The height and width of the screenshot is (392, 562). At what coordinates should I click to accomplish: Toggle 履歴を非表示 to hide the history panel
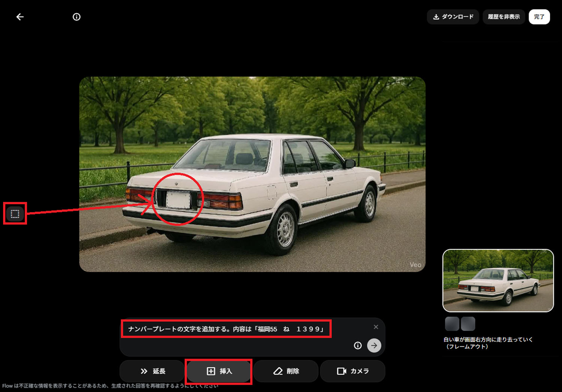[x=504, y=16]
